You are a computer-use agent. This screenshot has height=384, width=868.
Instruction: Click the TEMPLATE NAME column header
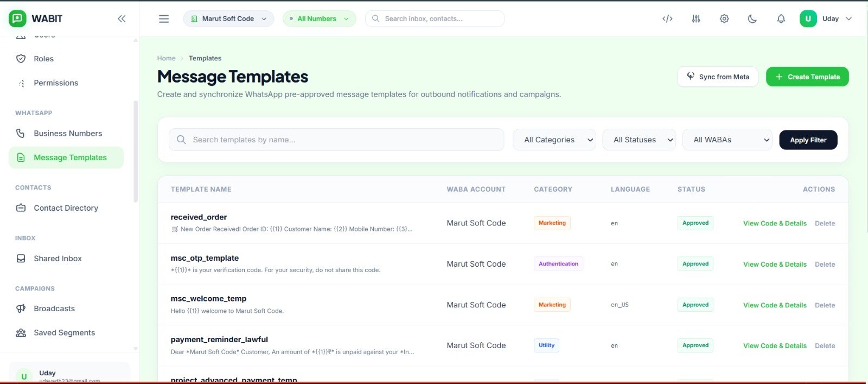coord(201,189)
